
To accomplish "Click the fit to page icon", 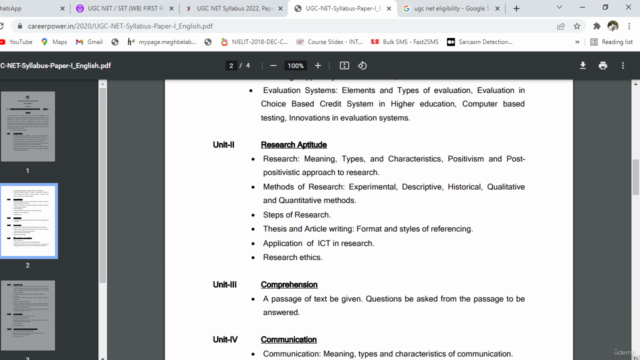I will [x=344, y=66].
